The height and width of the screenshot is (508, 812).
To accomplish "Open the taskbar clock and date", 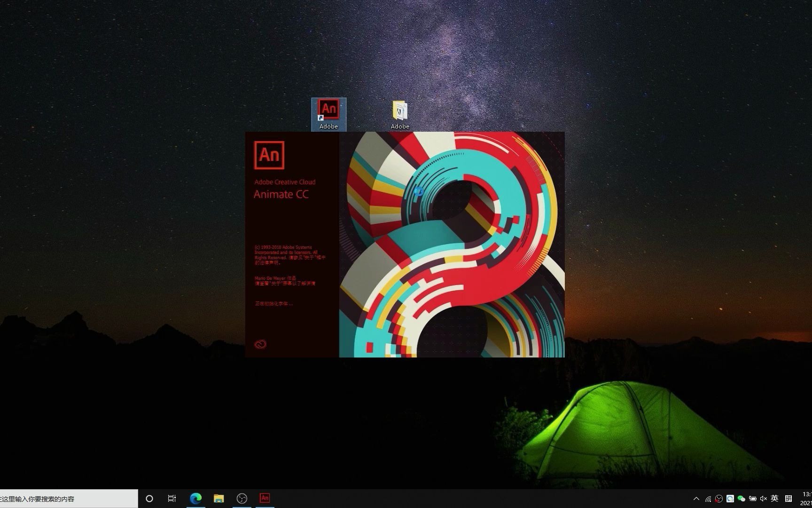I will pyautogui.click(x=805, y=499).
